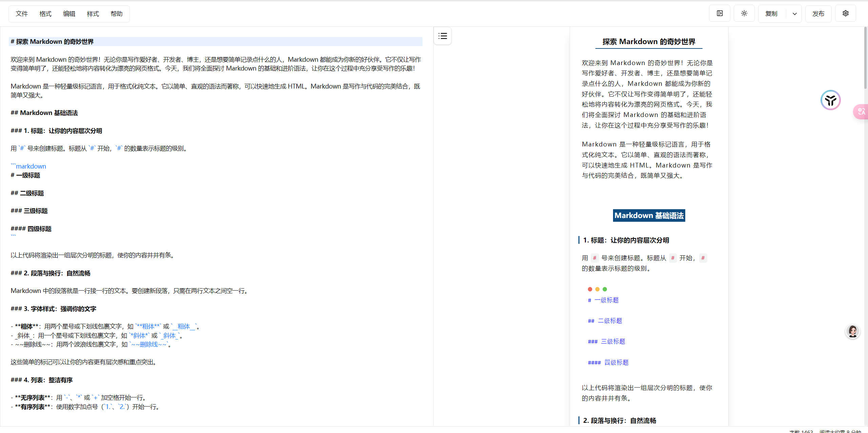The image size is (868, 433).
Task: Toggle light/dark theme with sun icon
Action: [744, 14]
